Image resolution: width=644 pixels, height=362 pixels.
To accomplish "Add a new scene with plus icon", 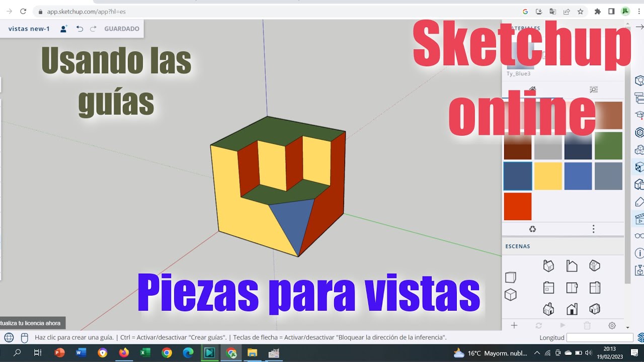I will 514,325.
